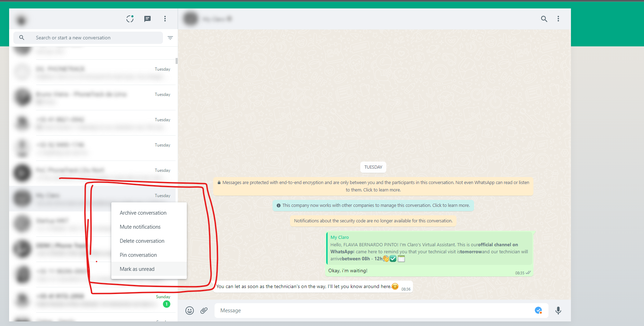The height and width of the screenshot is (326, 644).
Task: Apply the unread chats filter icon
Action: tap(170, 38)
